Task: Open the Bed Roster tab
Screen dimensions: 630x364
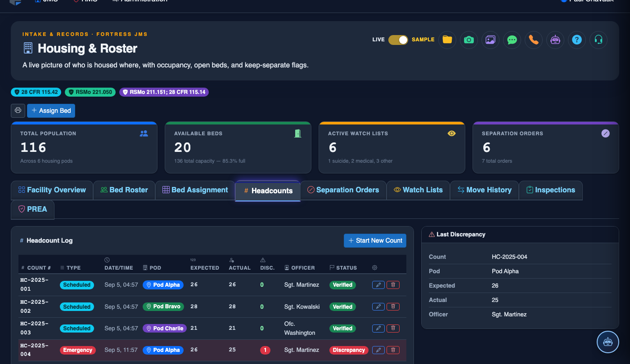Action: pyautogui.click(x=124, y=190)
